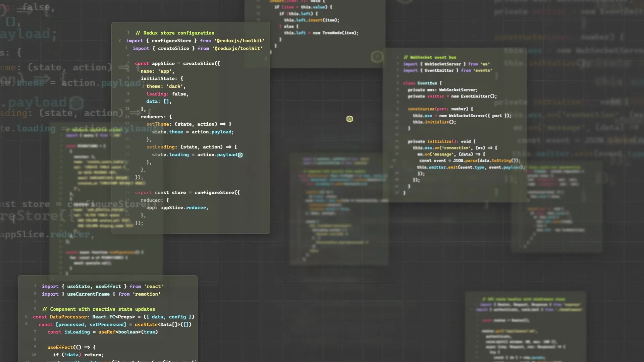
Task: Click the 'useEffect(() => {' line
Action: (71, 347)
